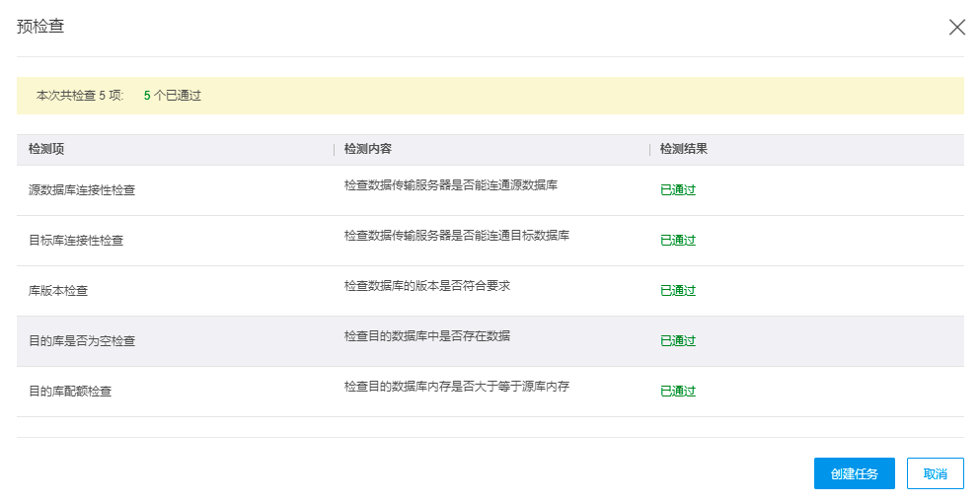Screen dimensions: 980x503
Task: Click the 5 个已通过 summary text
Action: 173,96
